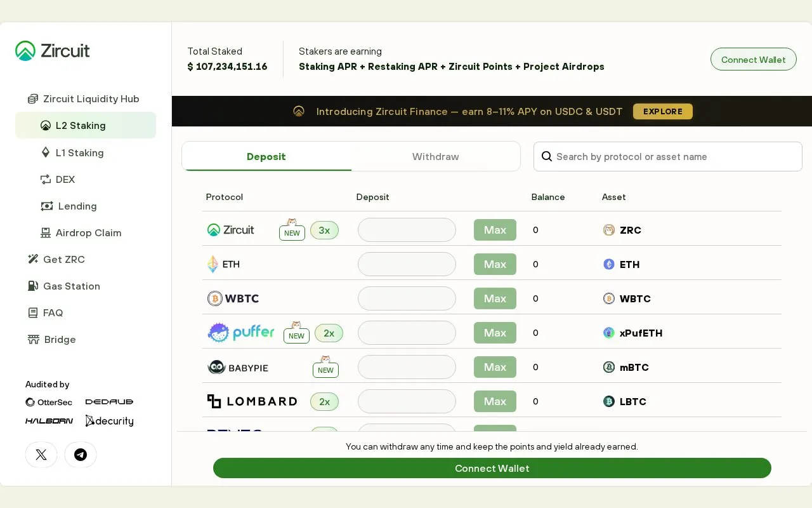Click the NEW badge in Zircuit row
Viewport: 812px width, 508px height.
(292, 230)
